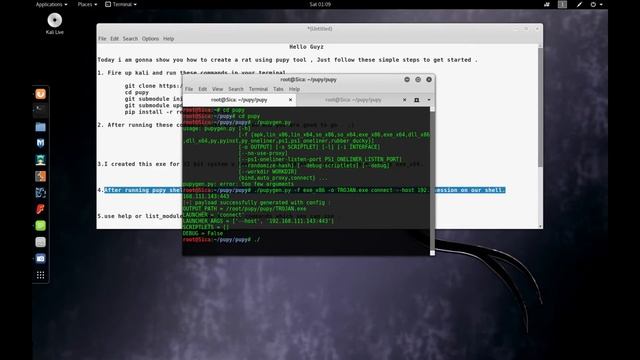Open text editor Options menu
The image size is (640, 360).
coord(150,39)
